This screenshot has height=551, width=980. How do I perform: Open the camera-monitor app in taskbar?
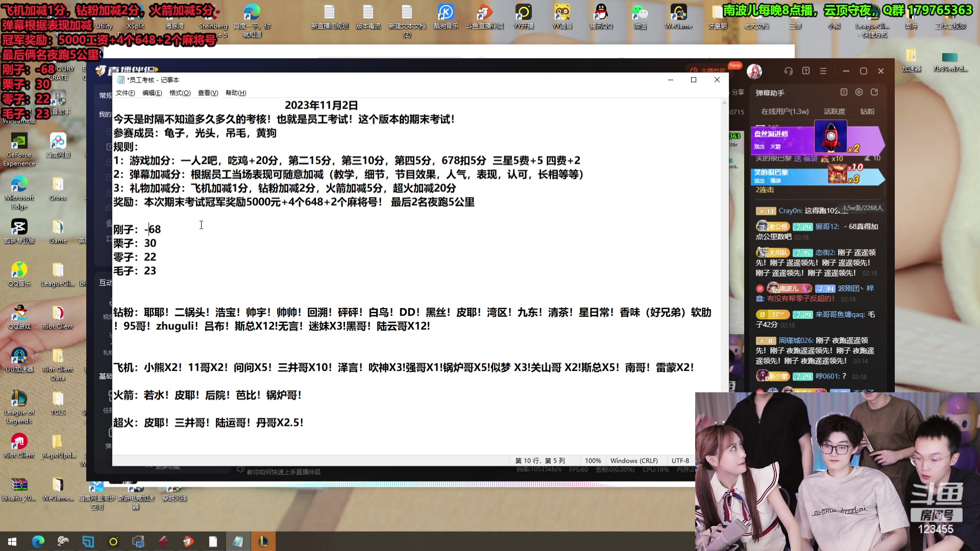138,541
